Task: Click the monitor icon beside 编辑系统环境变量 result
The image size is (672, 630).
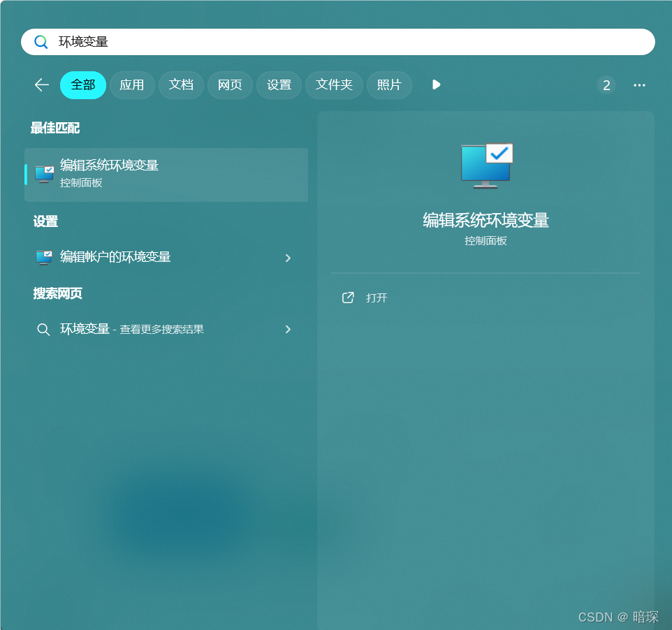Action: coord(44,175)
